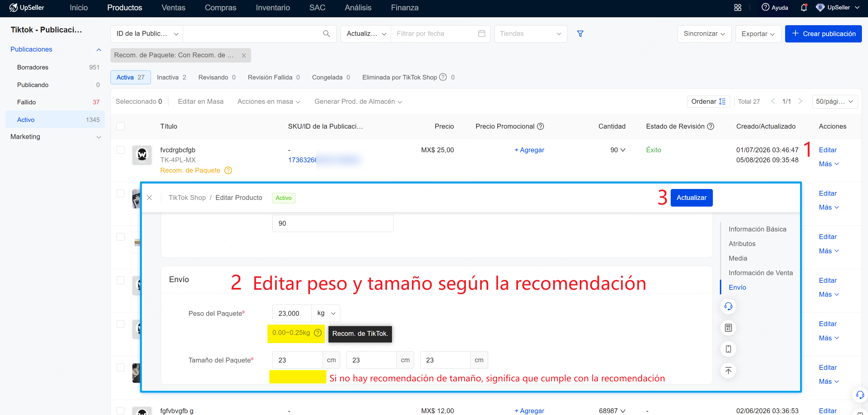Open the Generar Prod. de Almacén dropdown
The image size is (868, 415).
click(358, 102)
